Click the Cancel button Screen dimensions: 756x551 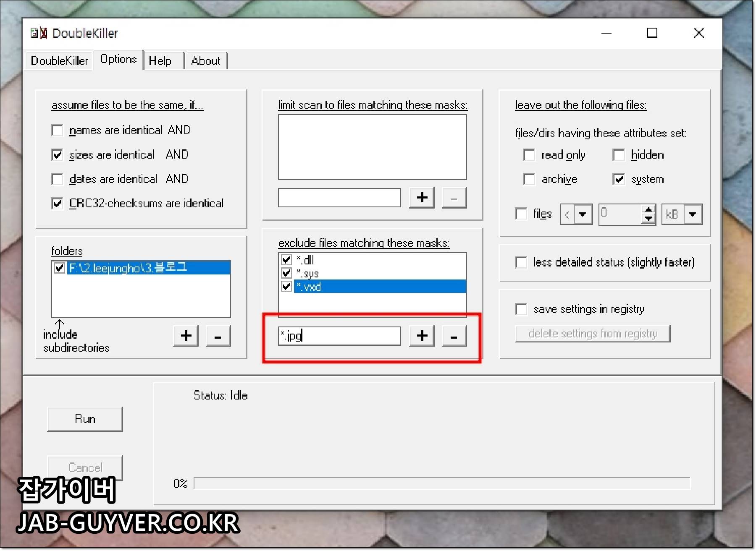[x=85, y=467]
